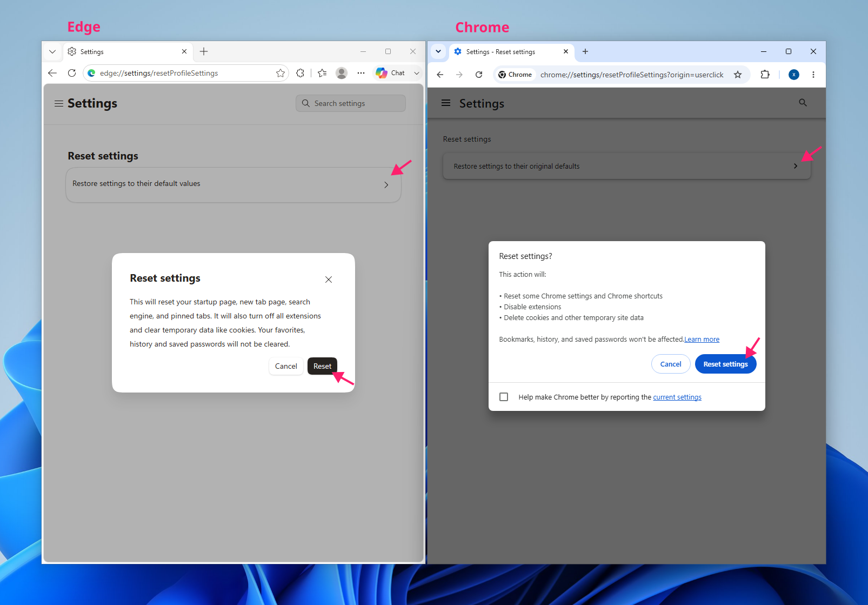Close the Edge Reset settings dialog
This screenshot has width=868, height=605.
(x=329, y=280)
